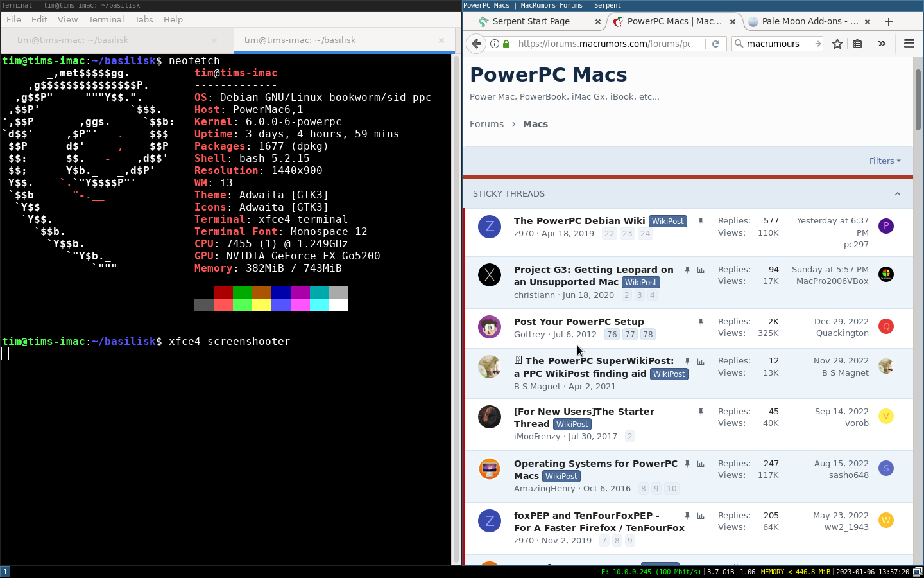This screenshot has width=924, height=578.
Task: Go to page 78 of PowerPC Setup thread
Action: point(648,335)
